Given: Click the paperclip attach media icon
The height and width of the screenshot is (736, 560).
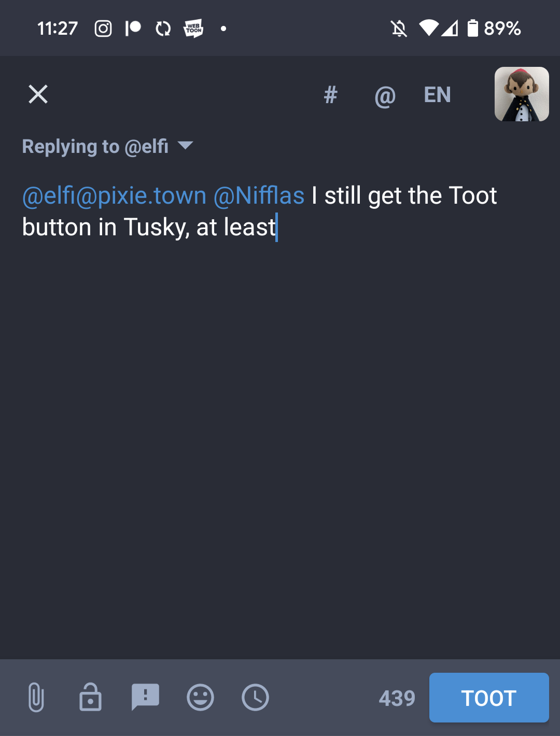Looking at the screenshot, I should tap(36, 698).
